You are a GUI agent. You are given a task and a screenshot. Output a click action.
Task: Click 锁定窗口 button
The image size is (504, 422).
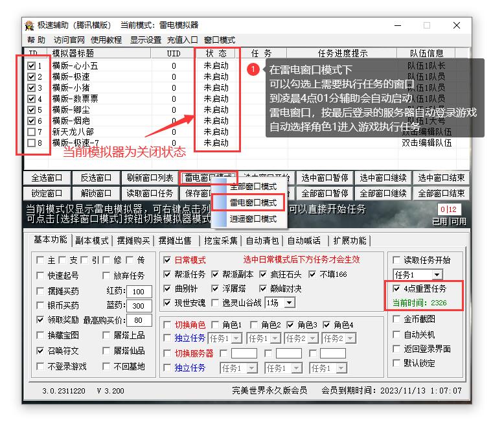point(47,193)
